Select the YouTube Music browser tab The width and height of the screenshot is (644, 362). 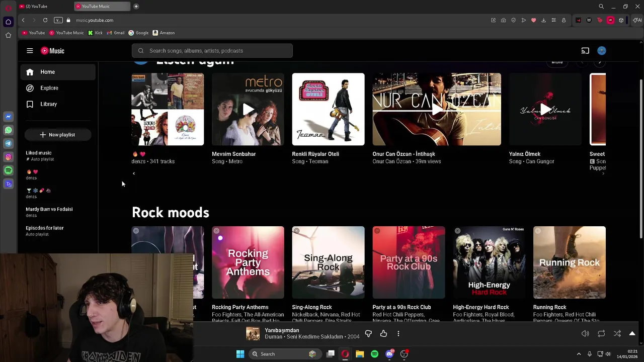[102, 7]
